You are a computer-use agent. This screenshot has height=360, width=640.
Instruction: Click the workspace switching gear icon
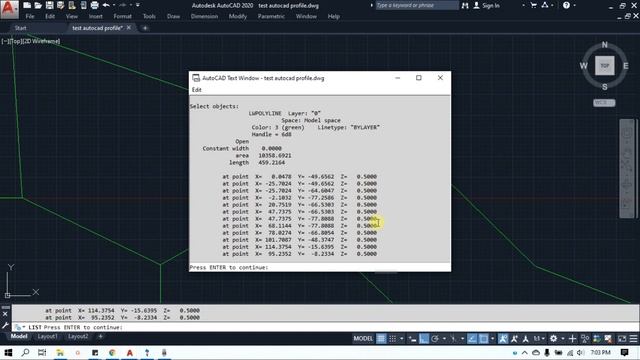553,338
